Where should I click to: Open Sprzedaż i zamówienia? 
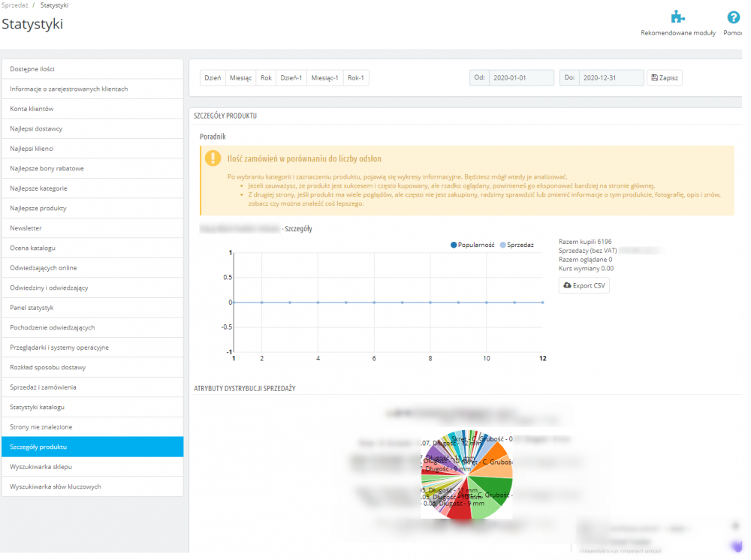pos(92,387)
